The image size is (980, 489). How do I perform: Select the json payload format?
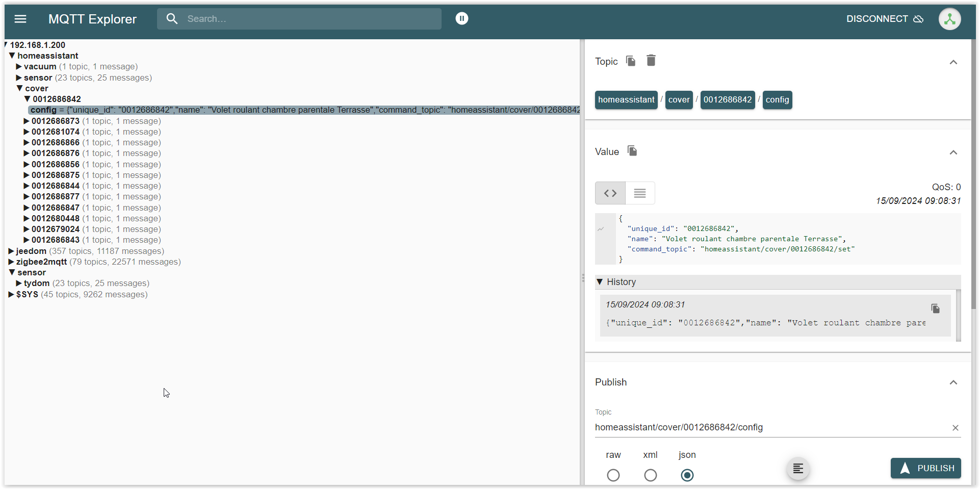tap(687, 475)
